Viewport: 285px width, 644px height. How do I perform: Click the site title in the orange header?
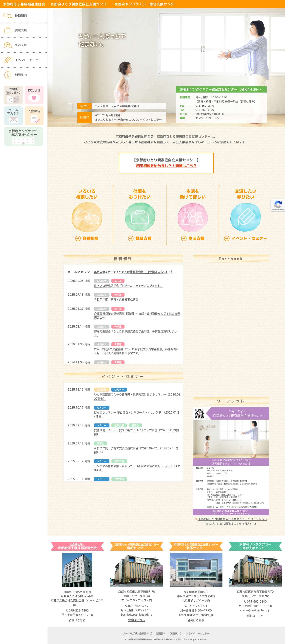click(90, 4)
